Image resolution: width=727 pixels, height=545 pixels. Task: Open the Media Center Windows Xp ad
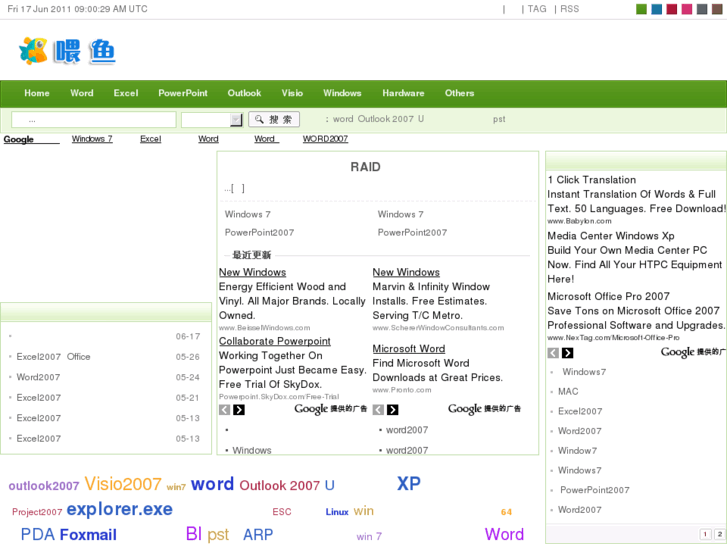coord(611,236)
